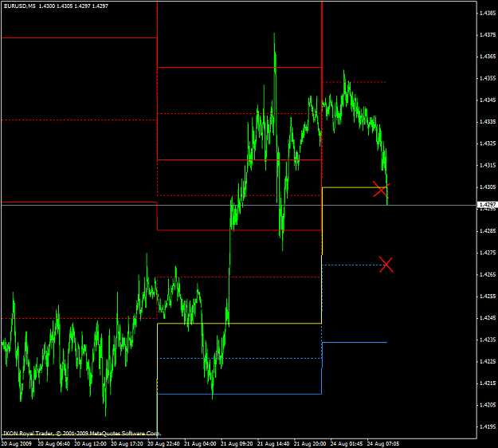Select the 21 Aug 14:40 time label
Image resolution: width=498 pixels, height=448 pixels.
(x=273, y=443)
